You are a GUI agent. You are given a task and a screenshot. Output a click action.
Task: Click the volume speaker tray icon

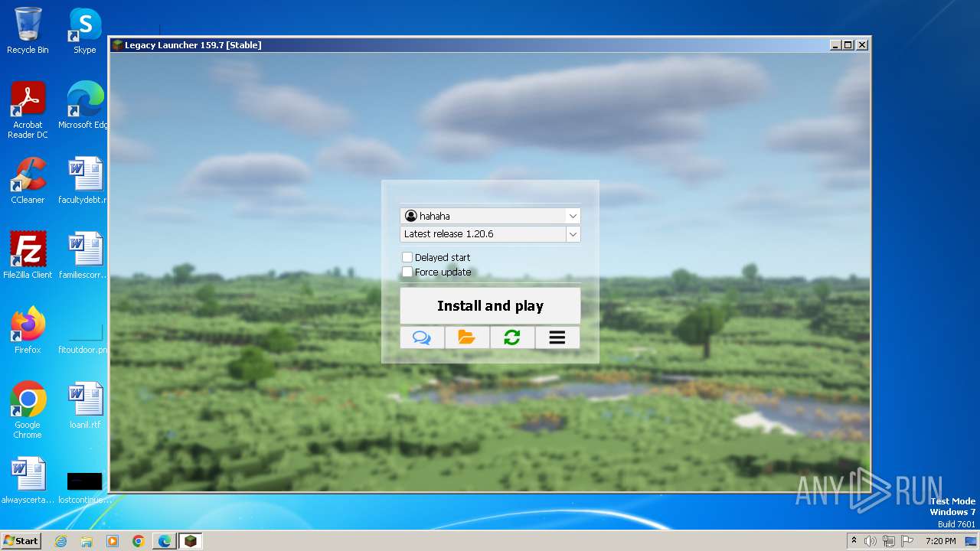[x=871, y=541]
